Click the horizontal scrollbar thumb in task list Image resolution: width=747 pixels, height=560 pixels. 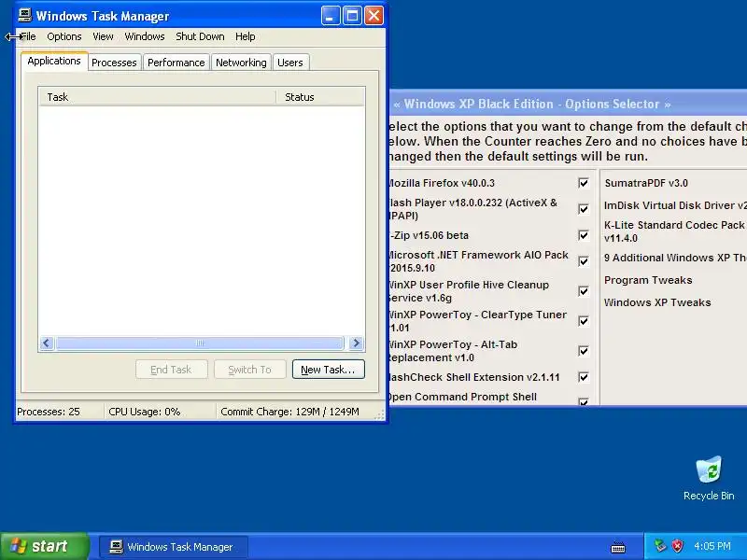click(x=200, y=343)
